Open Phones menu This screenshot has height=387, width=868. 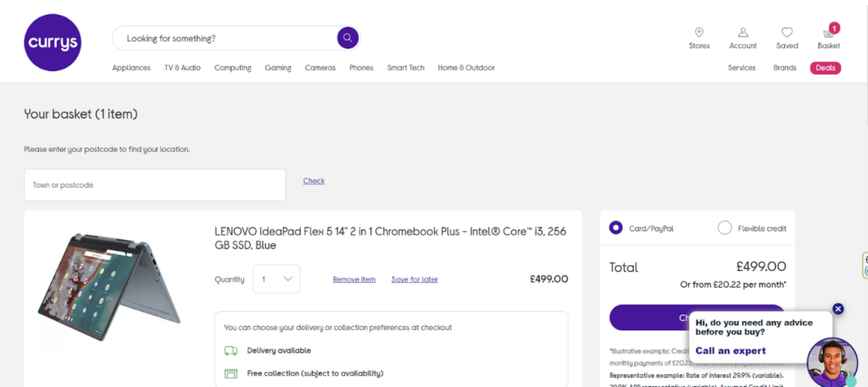pos(361,68)
